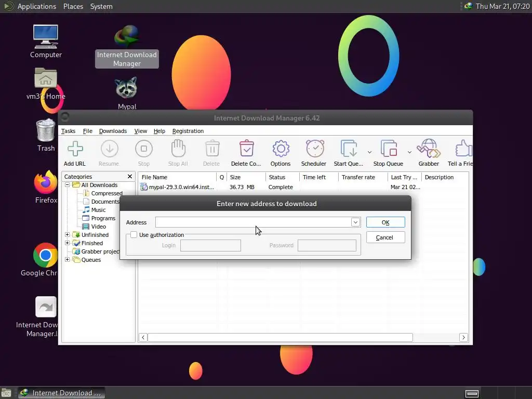Enable the Use authorization checkbox
The image size is (532, 399).
[134, 235]
